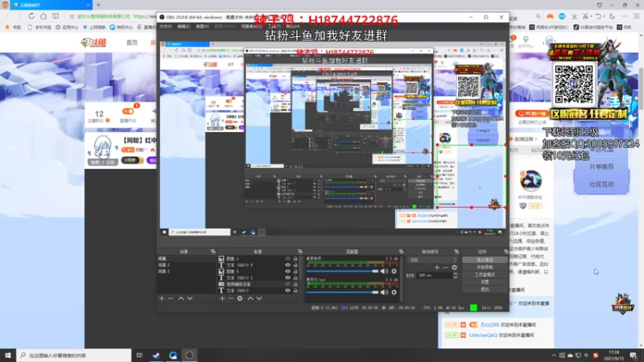Image resolution: width=644 pixels, height=362 pixels.
Task: Toggle visibility of 图像 2 source
Action: point(287,258)
